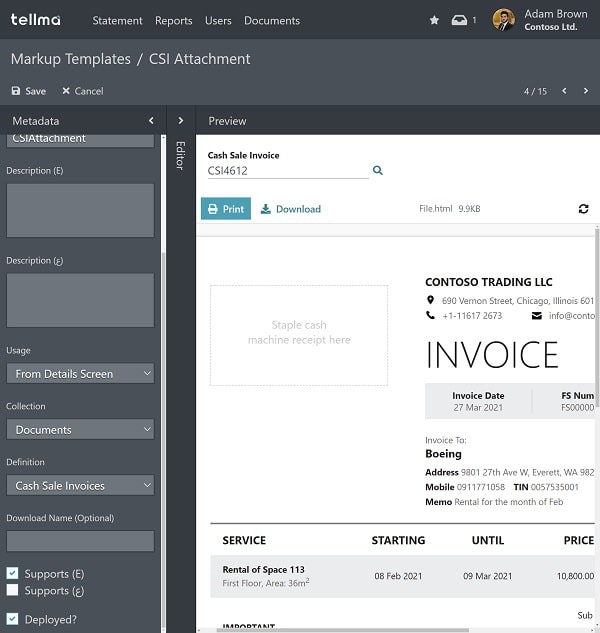Focus the Description (E) text area
Screen dimensions: 600x633
pyautogui.click(x=80, y=210)
